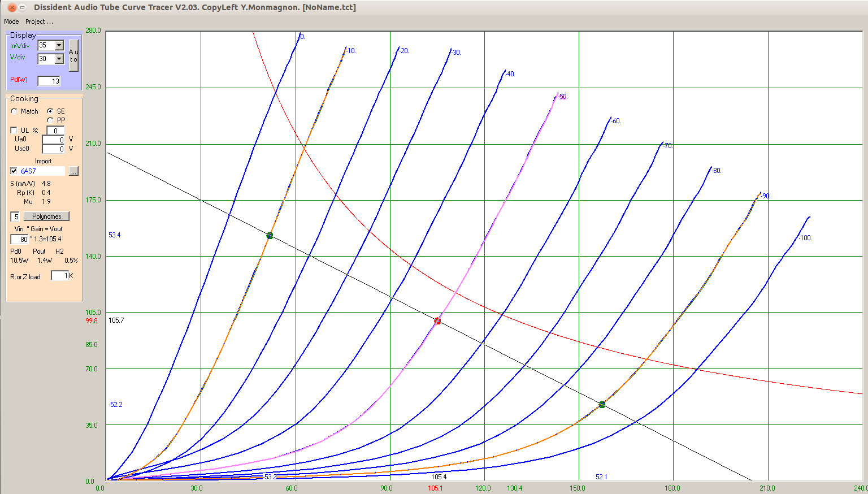Screen dimensions: 868x494
Task: Open the mA/div dropdown
Action: pos(59,45)
